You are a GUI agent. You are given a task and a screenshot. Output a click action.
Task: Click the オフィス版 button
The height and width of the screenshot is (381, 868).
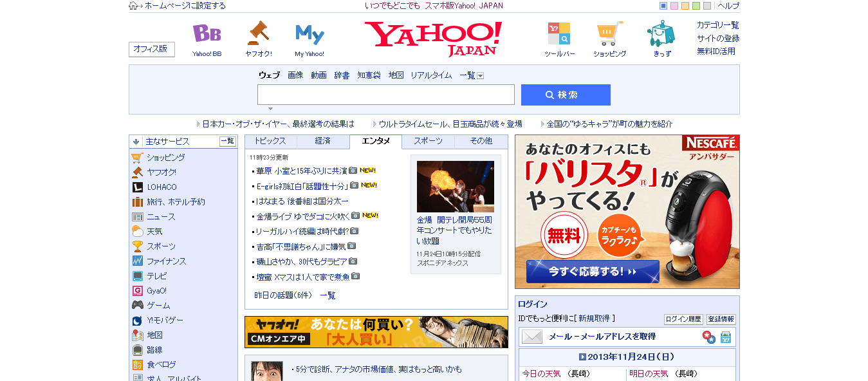coord(151,49)
